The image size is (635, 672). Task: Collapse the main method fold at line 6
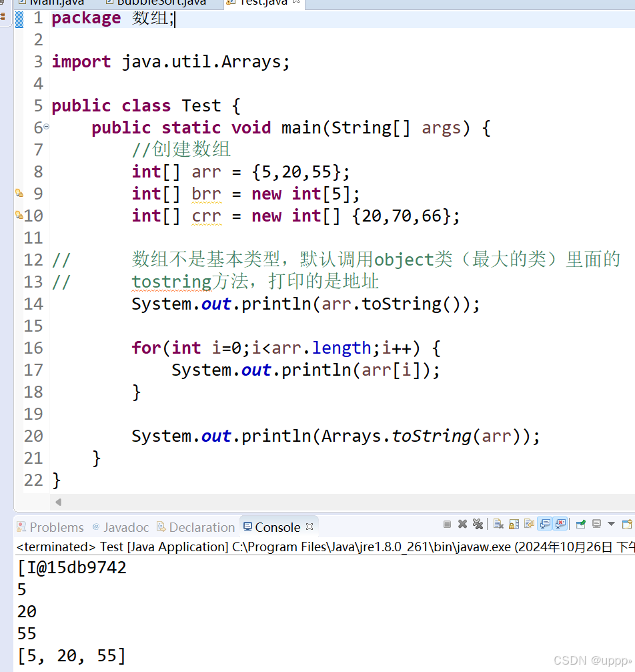tap(46, 127)
